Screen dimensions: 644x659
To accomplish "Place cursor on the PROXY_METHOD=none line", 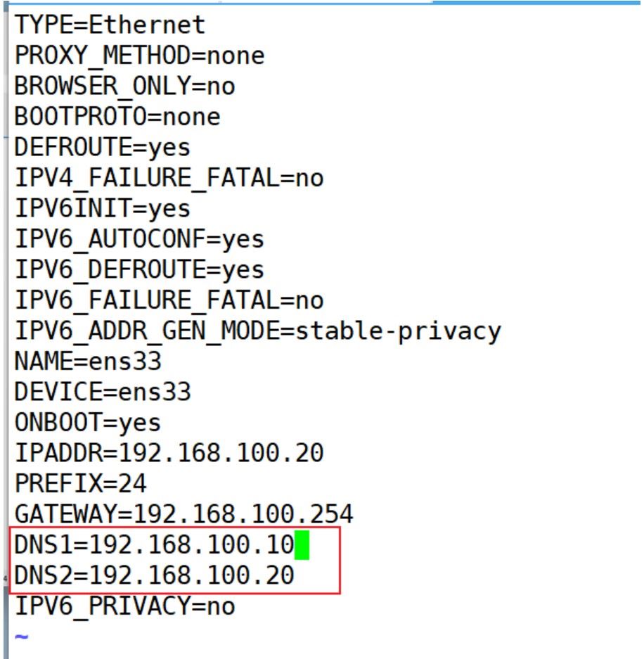I will (x=139, y=56).
